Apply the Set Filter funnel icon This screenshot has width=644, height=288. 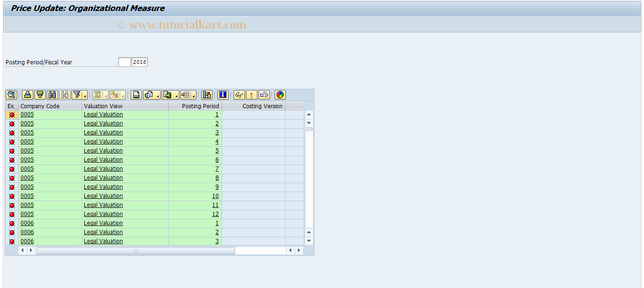coord(77,95)
